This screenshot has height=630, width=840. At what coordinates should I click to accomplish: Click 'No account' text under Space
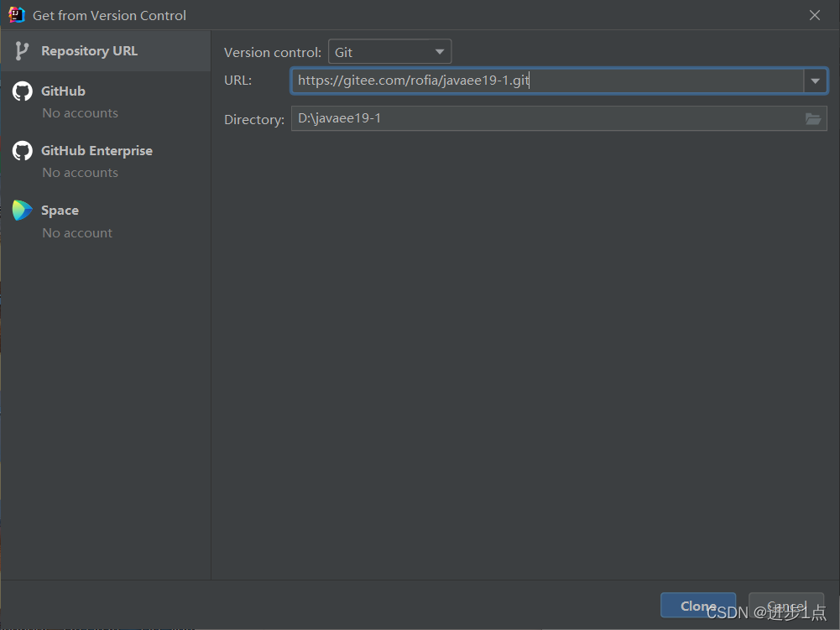tap(78, 233)
